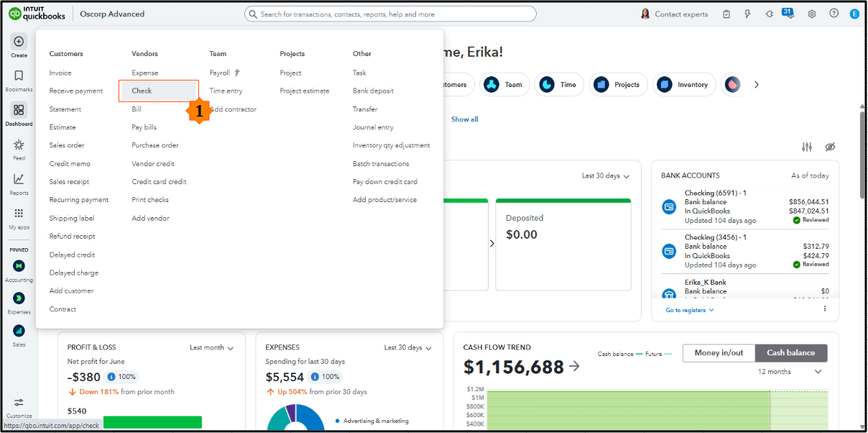
Task: Open Profit & Loss Last month dropdown
Action: coord(212,347)
